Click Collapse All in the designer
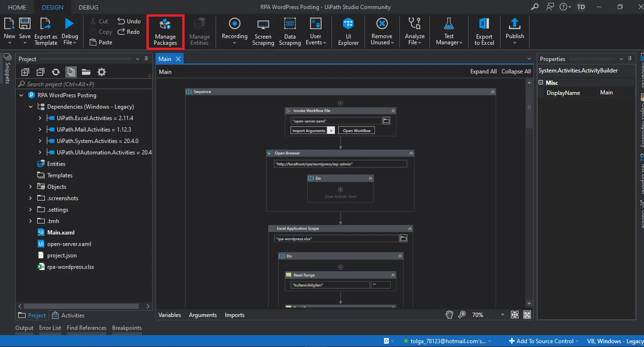Screen dimensions: 644x347 point(516,71)
